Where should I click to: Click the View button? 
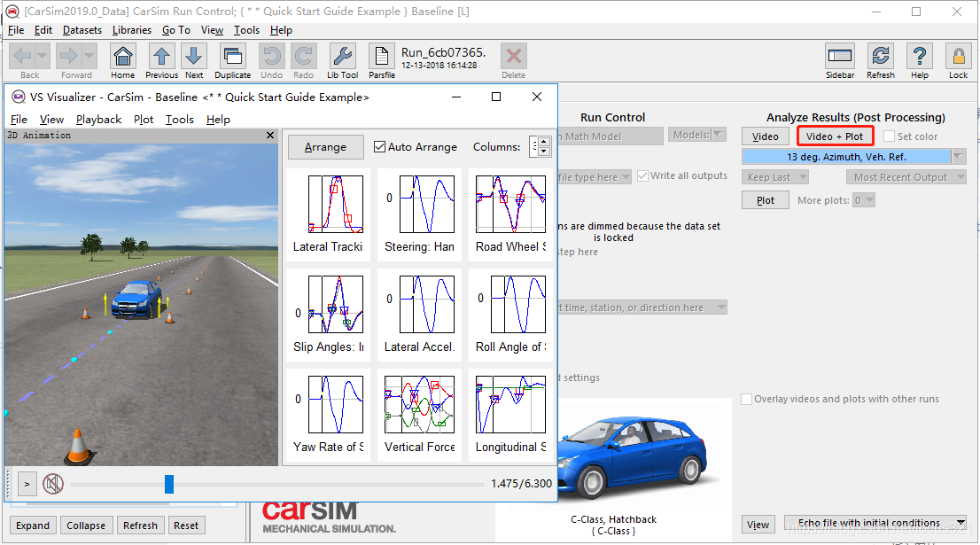(x=758, y=525)
